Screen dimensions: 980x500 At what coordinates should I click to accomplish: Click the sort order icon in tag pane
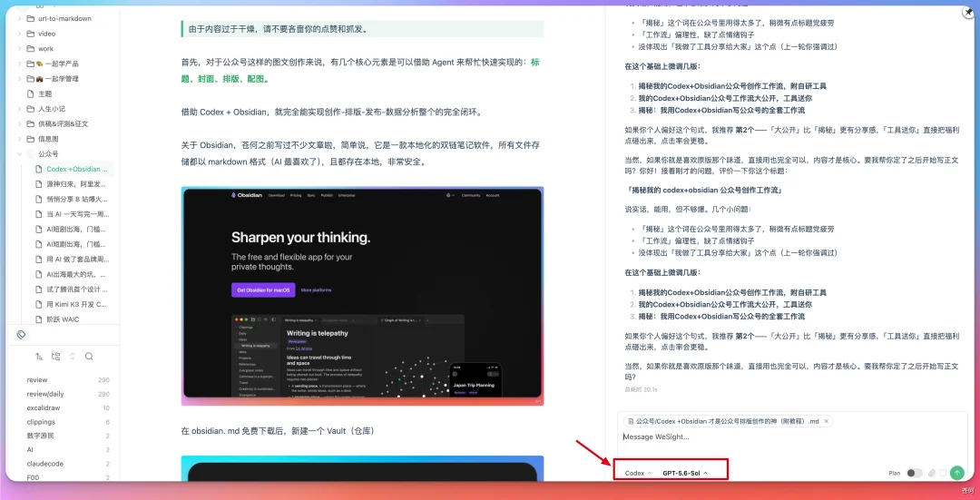point(39,357)
